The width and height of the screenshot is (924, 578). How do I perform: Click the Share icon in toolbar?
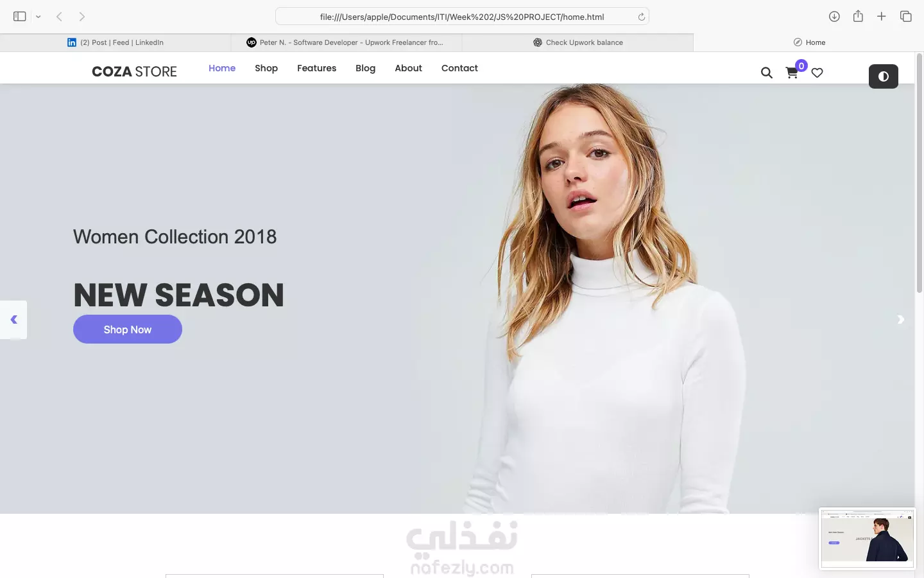click(858, 16)
